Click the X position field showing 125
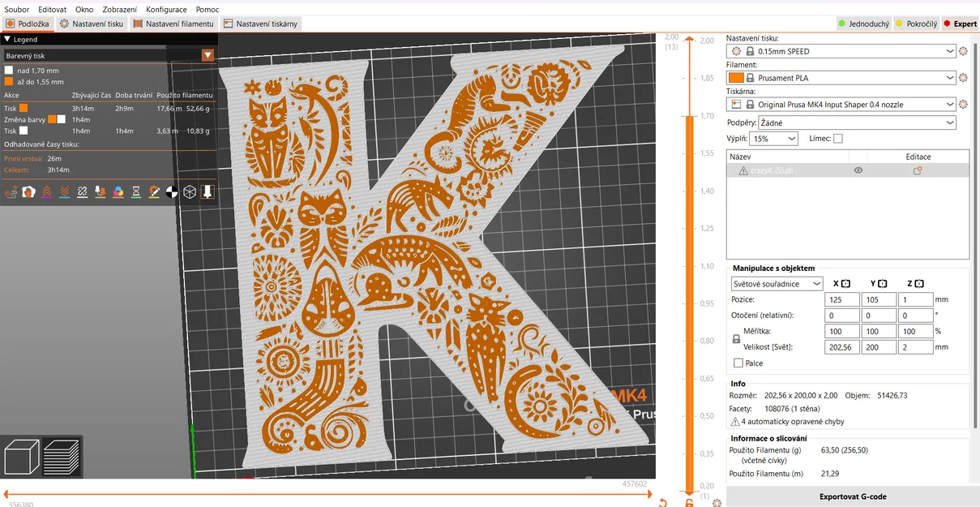Screen dimensions: 980x507 pyautogui.click(x=841, y=299)
